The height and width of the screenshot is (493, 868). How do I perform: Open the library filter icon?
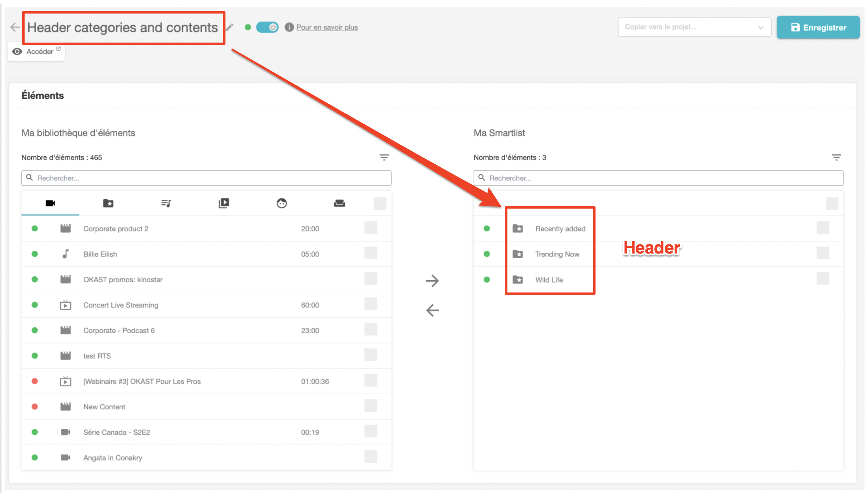384,157
